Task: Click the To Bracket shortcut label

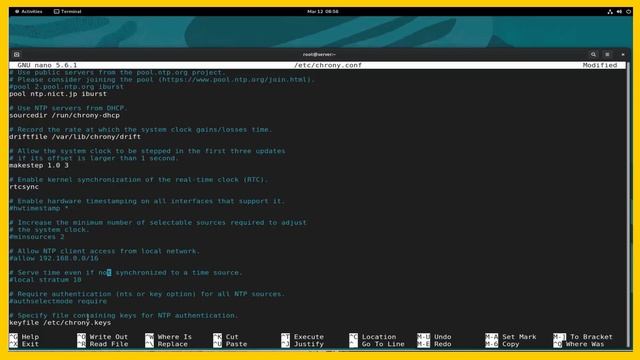Action: (591, 337)
